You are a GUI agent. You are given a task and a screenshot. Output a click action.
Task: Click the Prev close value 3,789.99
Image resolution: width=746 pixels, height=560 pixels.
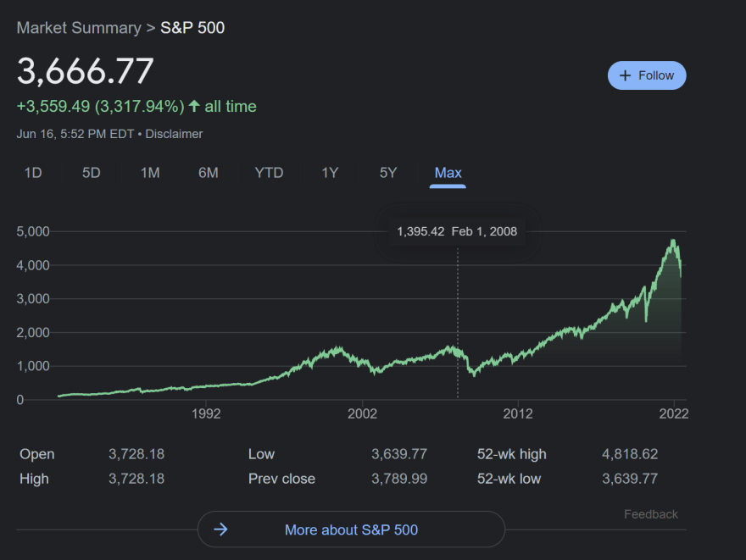pyautogui.click(x=399, y=479)
